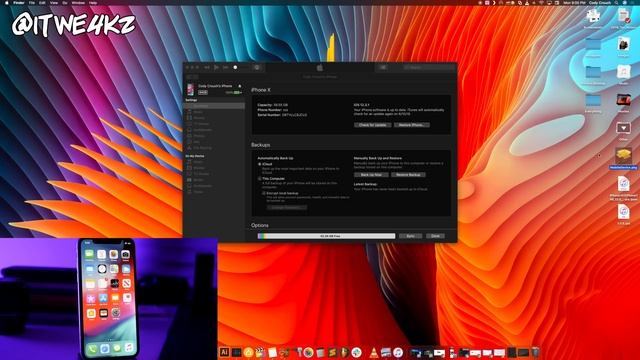Click the Cody Crouch user name in menu bar
Image resolution: width=640 pixels, height=360 pixels.
600,2
